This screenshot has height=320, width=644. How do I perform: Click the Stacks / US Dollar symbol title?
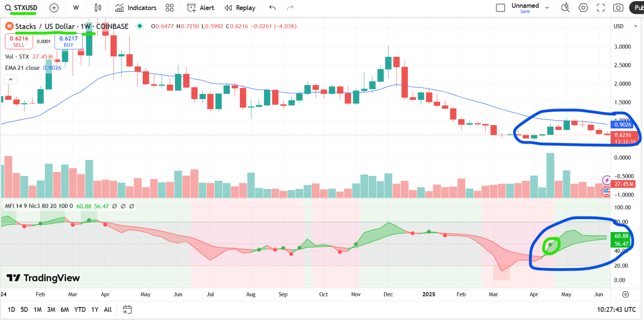click(x=46, y=26)
